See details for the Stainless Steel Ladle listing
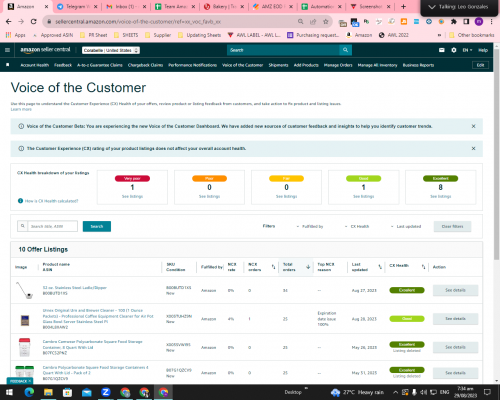 click(455, 290)
